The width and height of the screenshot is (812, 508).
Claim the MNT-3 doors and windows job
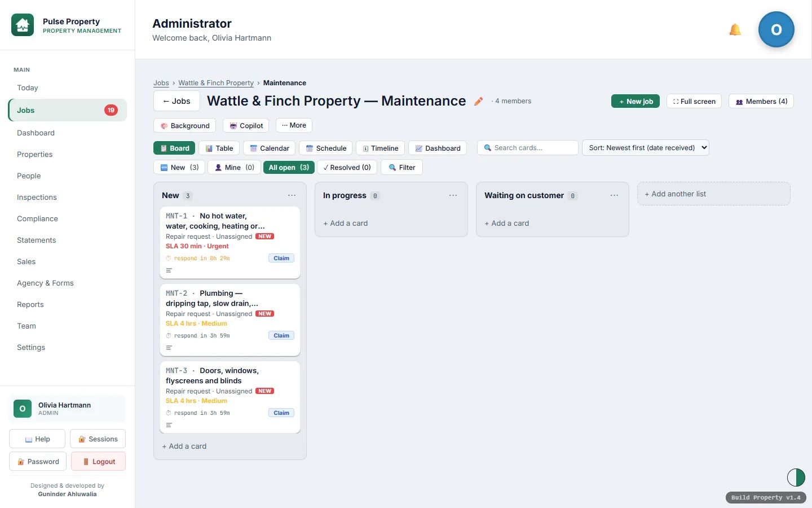281,413
